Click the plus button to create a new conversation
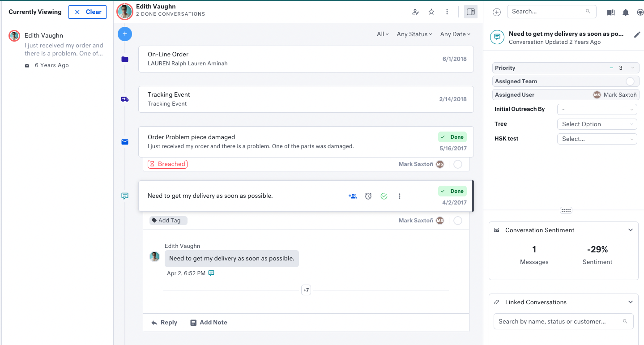The width and height of the screenshot is (644, 345). click(124, 34)
